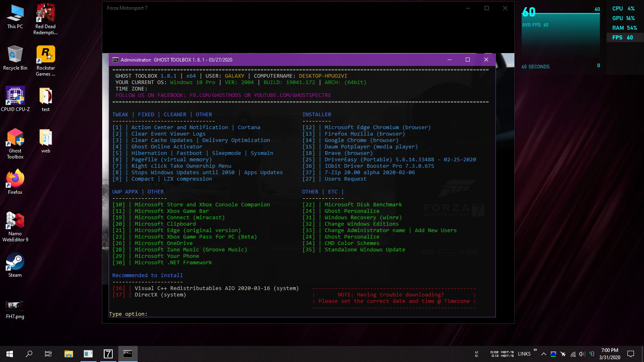Click the blue graph network monitor tray icon
The image size is (644, 362).
coord(553,354)
